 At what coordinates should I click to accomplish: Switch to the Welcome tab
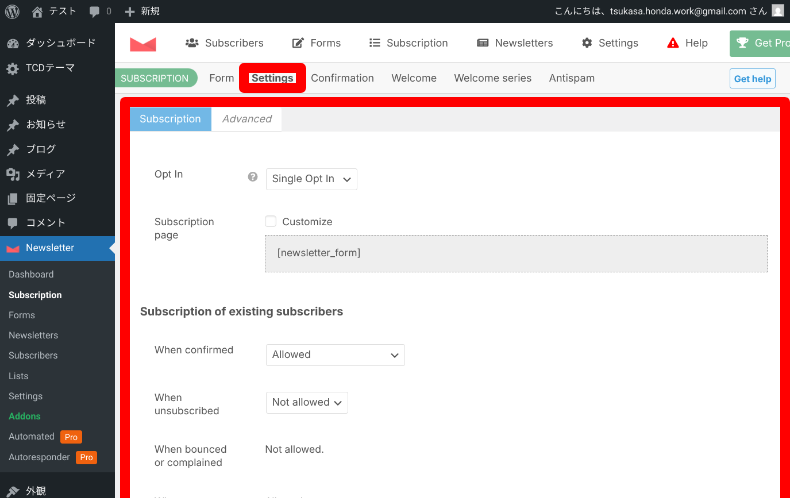(x=414, y=78)
